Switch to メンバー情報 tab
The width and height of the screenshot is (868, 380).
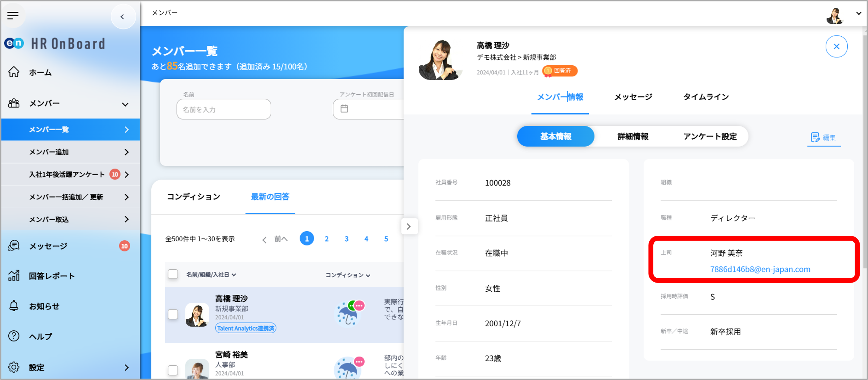(560, 97)
